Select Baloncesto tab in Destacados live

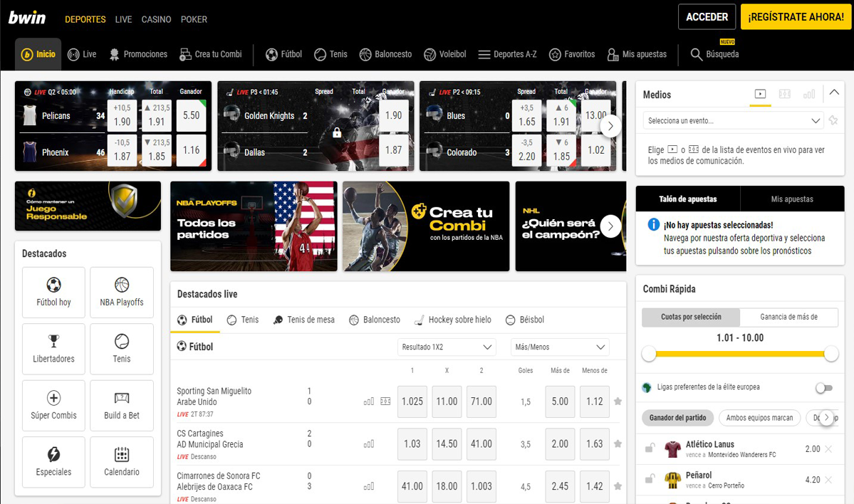pyautogui.click(x=375, y=320)
